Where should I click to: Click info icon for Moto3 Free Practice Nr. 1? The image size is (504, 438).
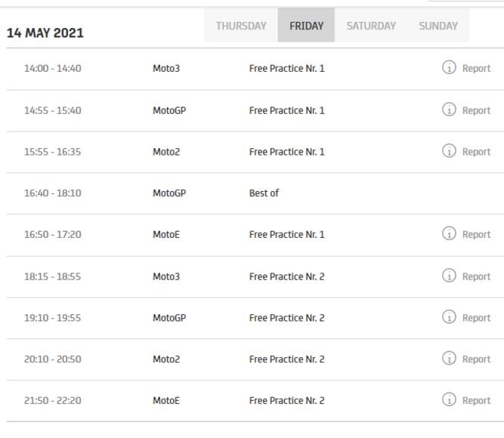pyautogui.click(x=449, y=69)
